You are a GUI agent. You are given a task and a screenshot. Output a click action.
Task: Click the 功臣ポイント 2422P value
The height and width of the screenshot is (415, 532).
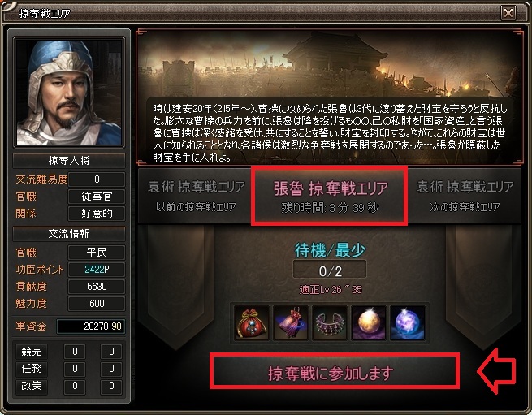[x=97, y=270]
